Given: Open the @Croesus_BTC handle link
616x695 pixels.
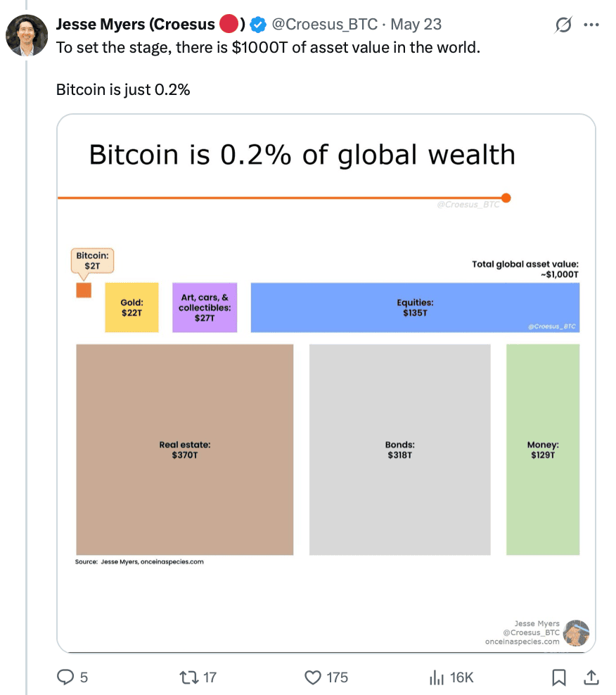Looking at the screenshot, I should point(325,25).
